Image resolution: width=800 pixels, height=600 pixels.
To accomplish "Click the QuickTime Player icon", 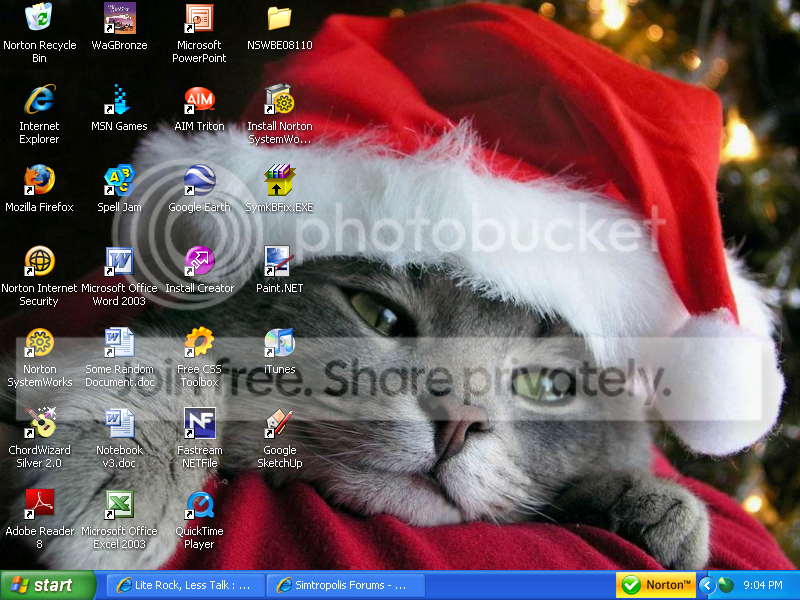I will pyautogui.click(x=199, y=504).
